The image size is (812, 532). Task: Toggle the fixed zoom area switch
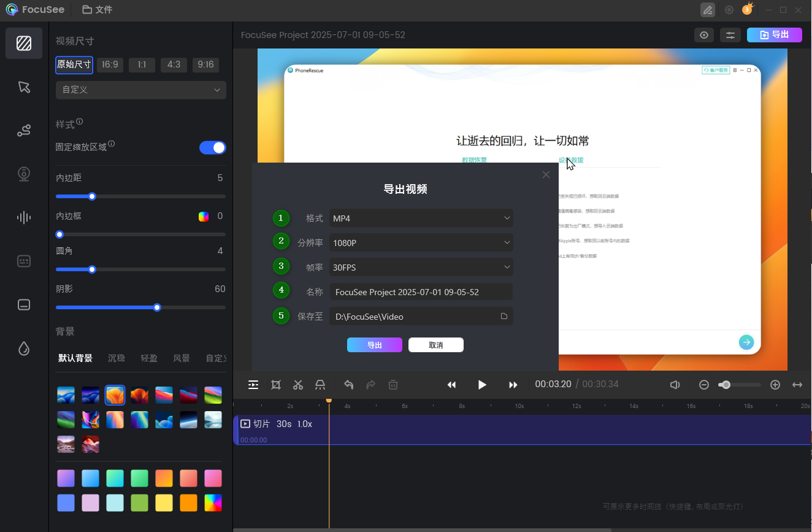pos(213,147)
